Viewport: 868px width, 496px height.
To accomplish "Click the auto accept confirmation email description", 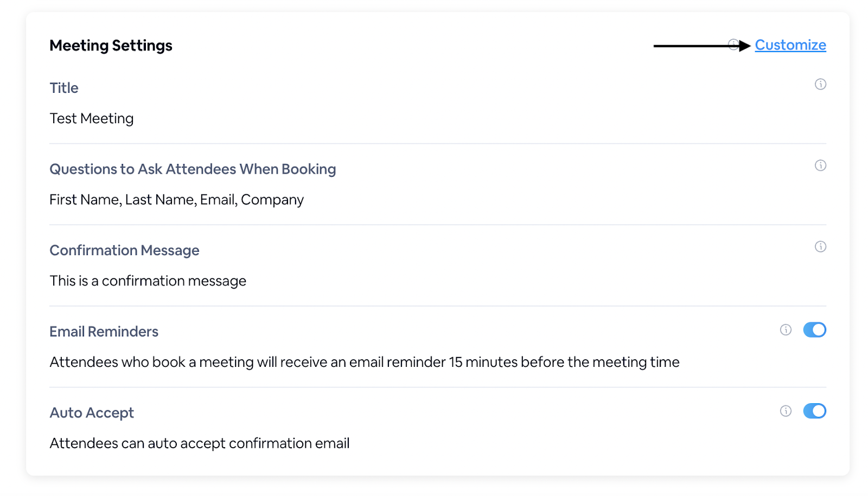I will (x=200, y=443).
